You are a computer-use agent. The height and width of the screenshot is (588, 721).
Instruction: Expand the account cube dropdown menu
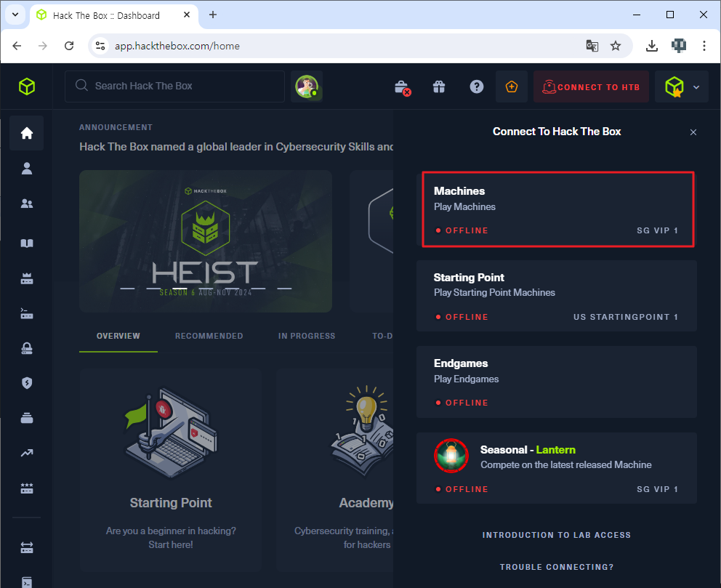pyautogui.click(x=682, y=86)
